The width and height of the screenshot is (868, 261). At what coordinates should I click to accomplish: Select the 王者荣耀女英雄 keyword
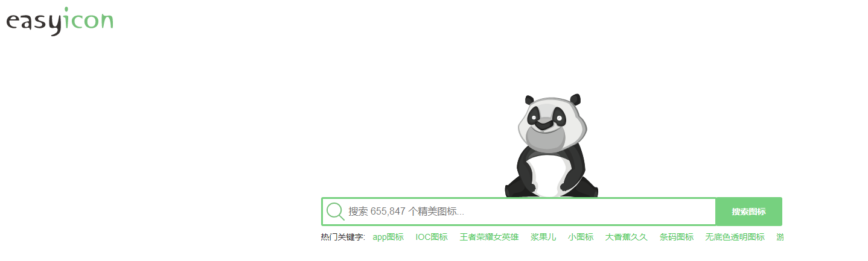489,237
